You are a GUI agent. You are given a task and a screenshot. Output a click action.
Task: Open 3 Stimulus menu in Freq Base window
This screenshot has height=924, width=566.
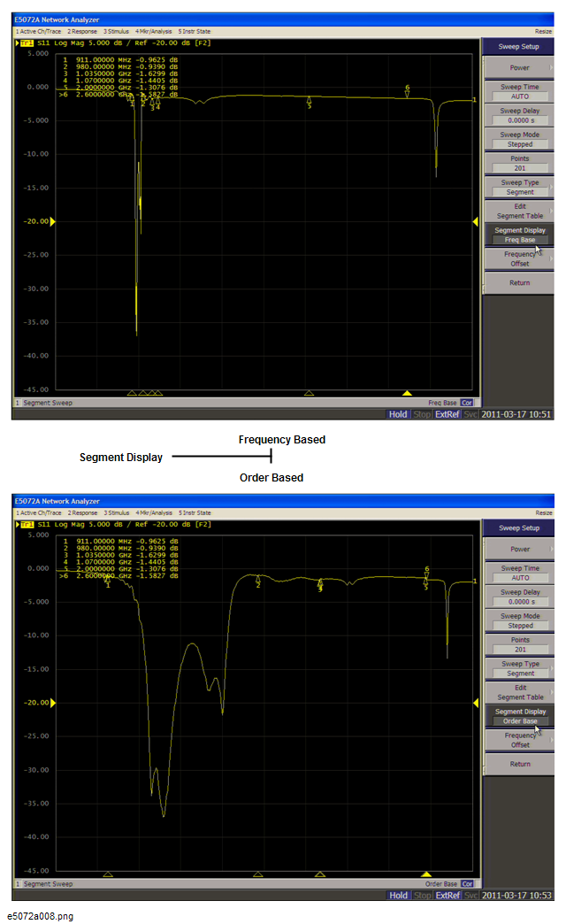116,31
